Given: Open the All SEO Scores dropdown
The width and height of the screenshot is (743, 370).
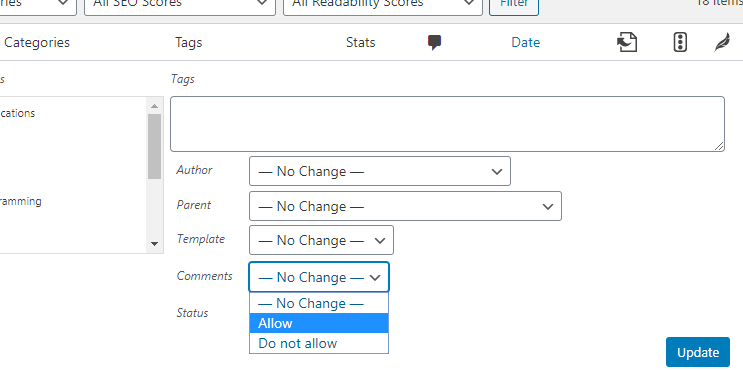Looking at the screenshot, I should (x=180, y=5).
